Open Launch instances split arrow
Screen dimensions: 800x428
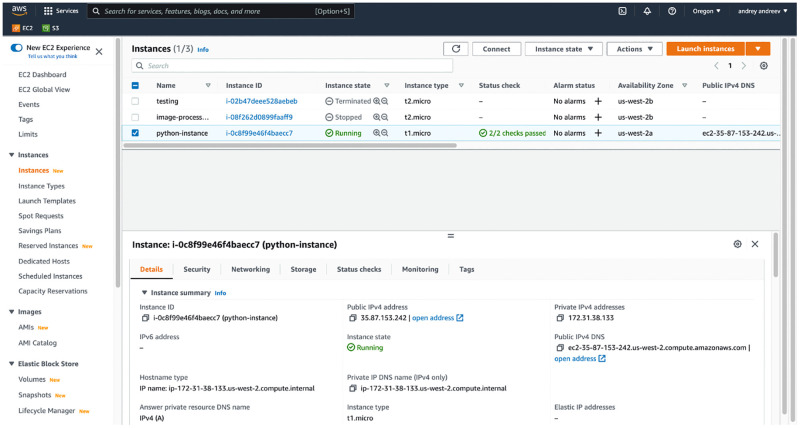click(x=758, y=49)
